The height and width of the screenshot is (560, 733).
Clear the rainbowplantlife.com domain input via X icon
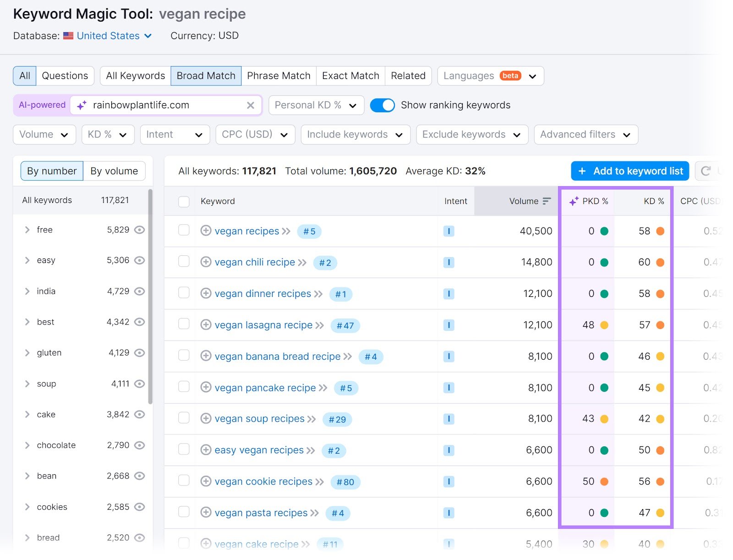click(x=251, y=105)
